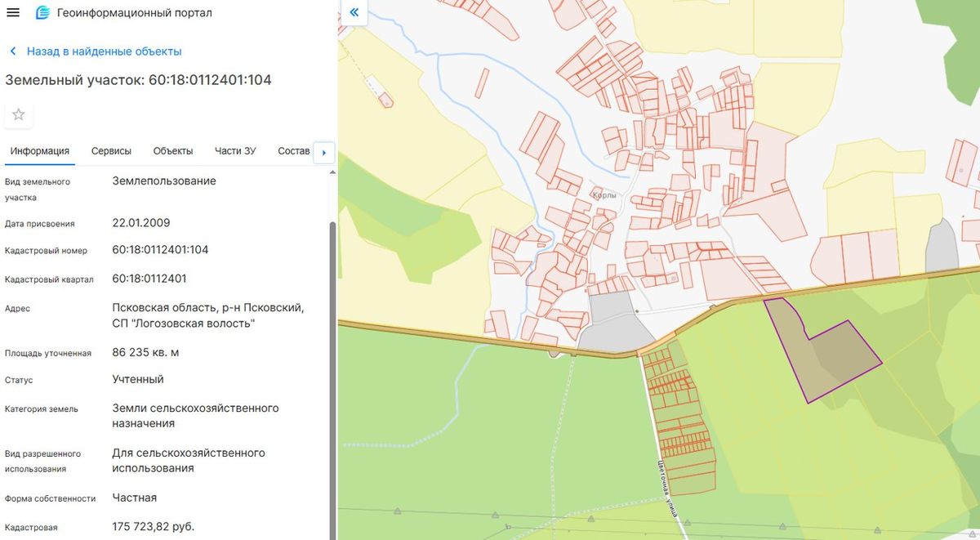The height and width of the screenshot is (540, 980).
Task: Click cadastral value 175 723,82 руб.
Action: click(154, 527)
